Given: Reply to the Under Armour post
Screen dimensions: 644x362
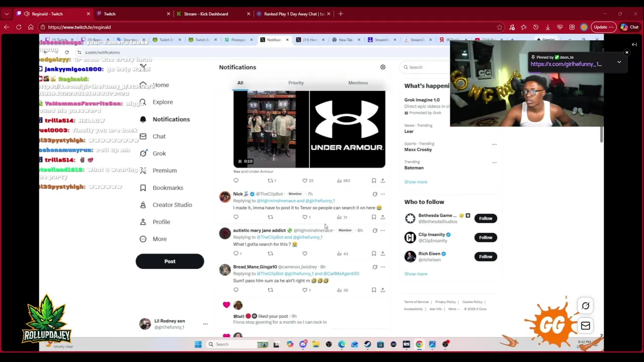Looking at the screenshot, I should 236,180.
